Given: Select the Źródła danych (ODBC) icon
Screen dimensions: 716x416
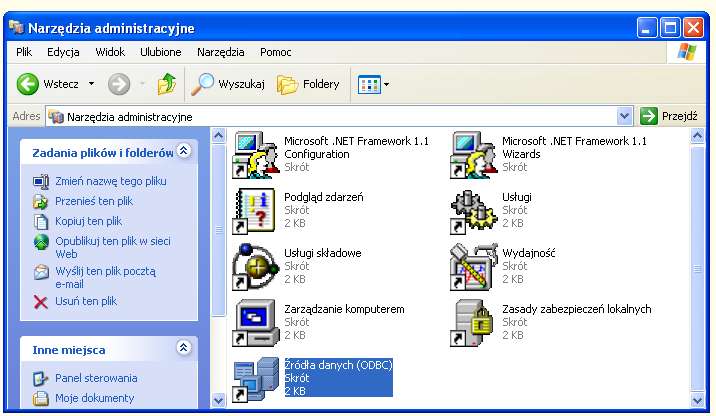Looking at the screenshot, I should [x=255, y=379].
